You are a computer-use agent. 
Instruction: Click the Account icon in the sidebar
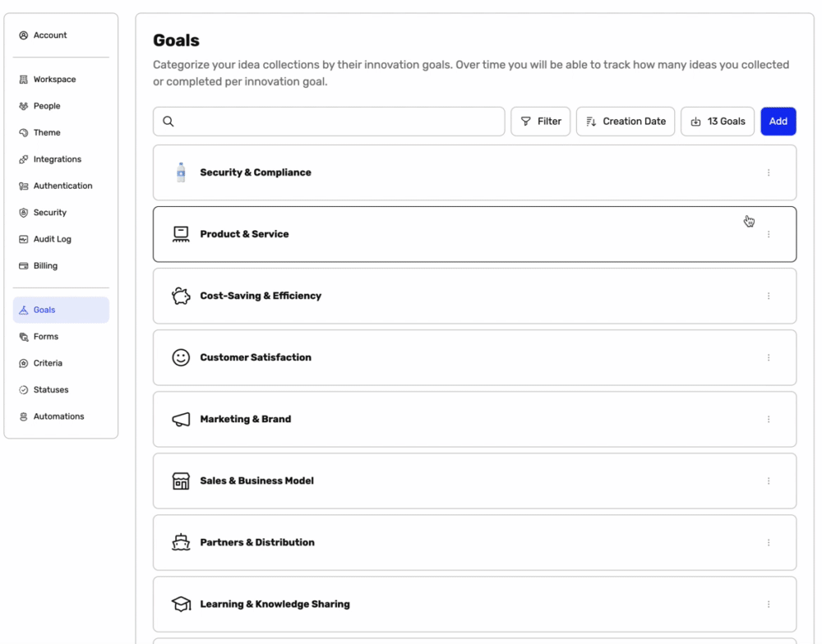pos(24,35)
